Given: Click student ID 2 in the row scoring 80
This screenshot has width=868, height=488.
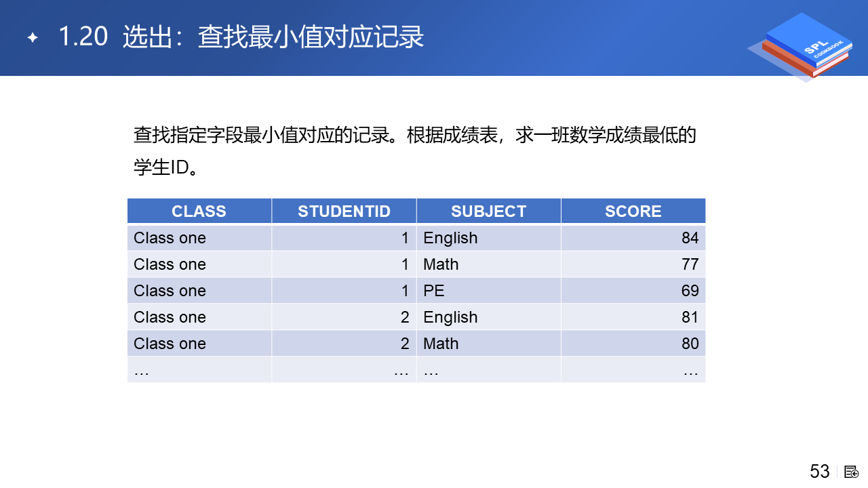Looking at the screenshot, I should coord(344,344).
